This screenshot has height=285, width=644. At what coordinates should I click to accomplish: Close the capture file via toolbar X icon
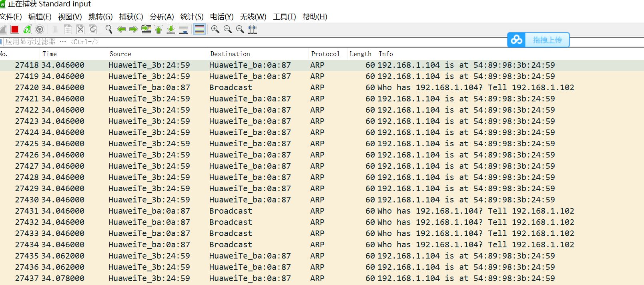coord(80,29)
